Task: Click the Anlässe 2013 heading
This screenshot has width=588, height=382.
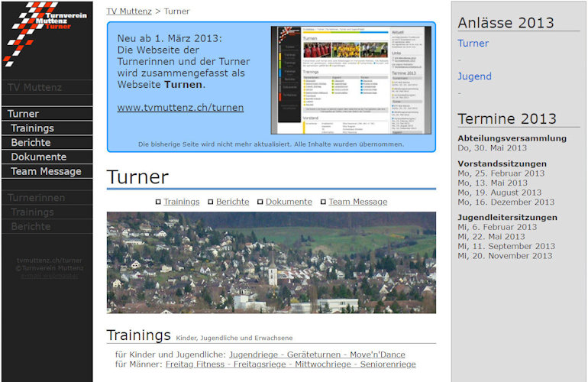Action: pyautogui.click(x=506, y=23)
